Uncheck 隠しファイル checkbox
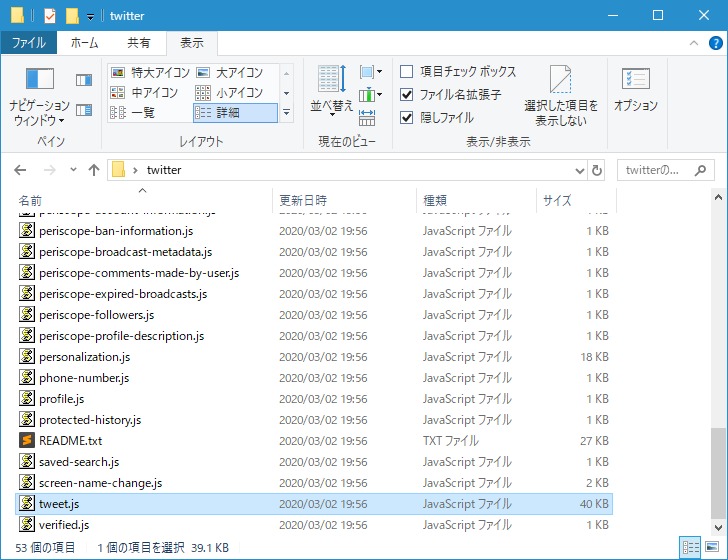 pyautogui.click(x=407, y=117)
